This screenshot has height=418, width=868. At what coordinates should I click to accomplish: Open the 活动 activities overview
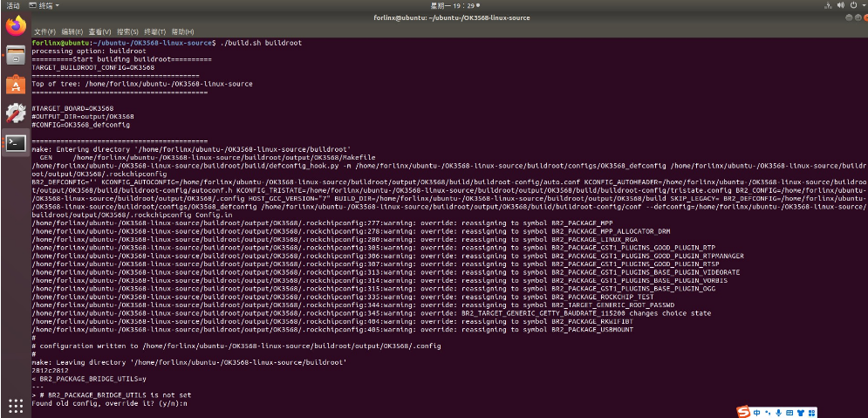click(12, 5)
